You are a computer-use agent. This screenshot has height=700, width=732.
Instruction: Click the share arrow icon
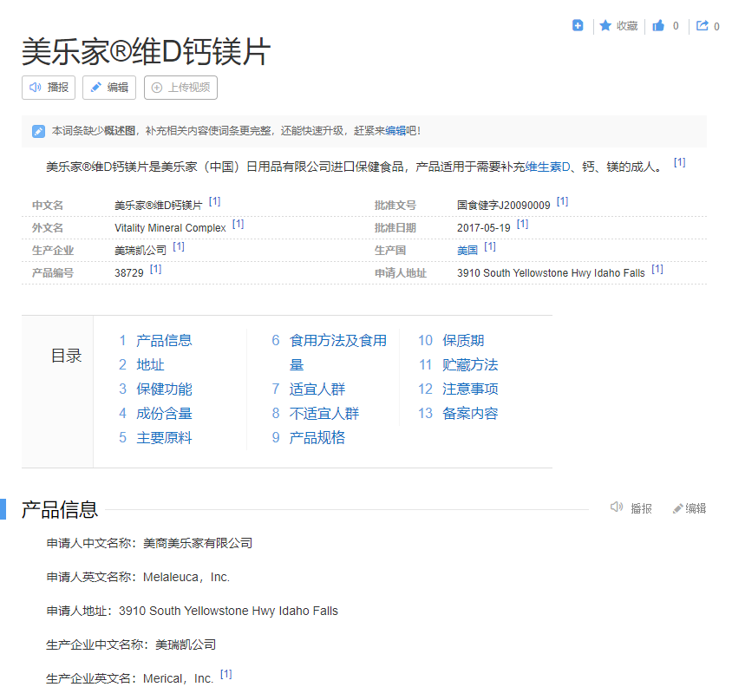[703, 26]
